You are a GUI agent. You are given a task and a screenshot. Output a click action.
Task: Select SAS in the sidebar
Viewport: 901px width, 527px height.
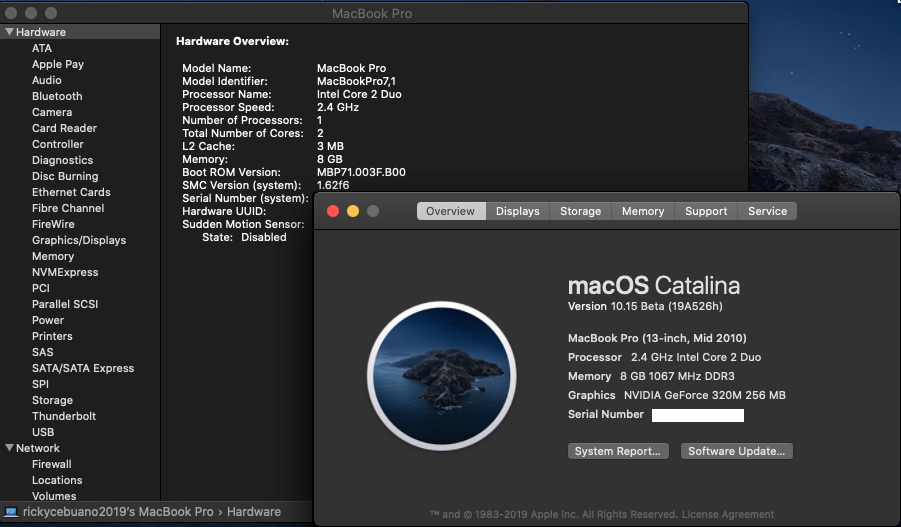43,352
